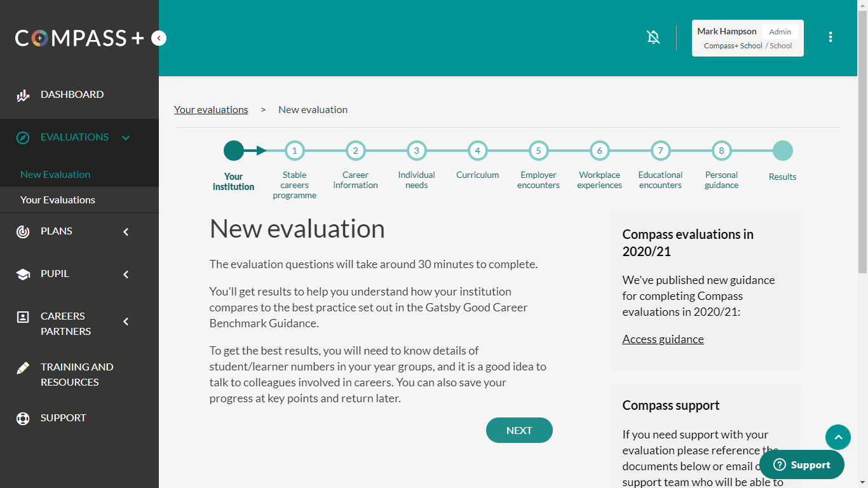Click the Training and Resources pencil icon
The image size is (868, 488).
[x=23, y=367]
